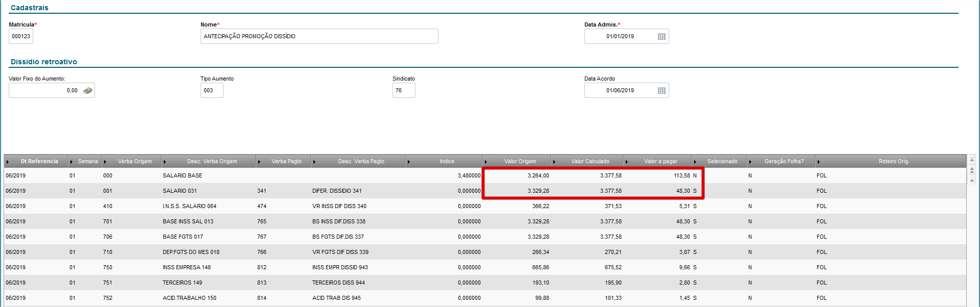Select the TERCEIROS 149 row

[x=485, y=283]
